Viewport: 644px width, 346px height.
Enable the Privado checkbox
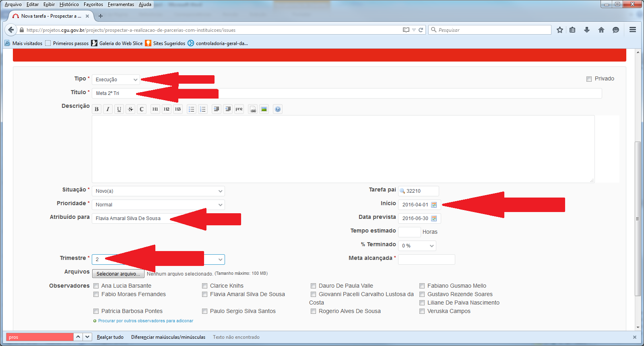[589, 79]
